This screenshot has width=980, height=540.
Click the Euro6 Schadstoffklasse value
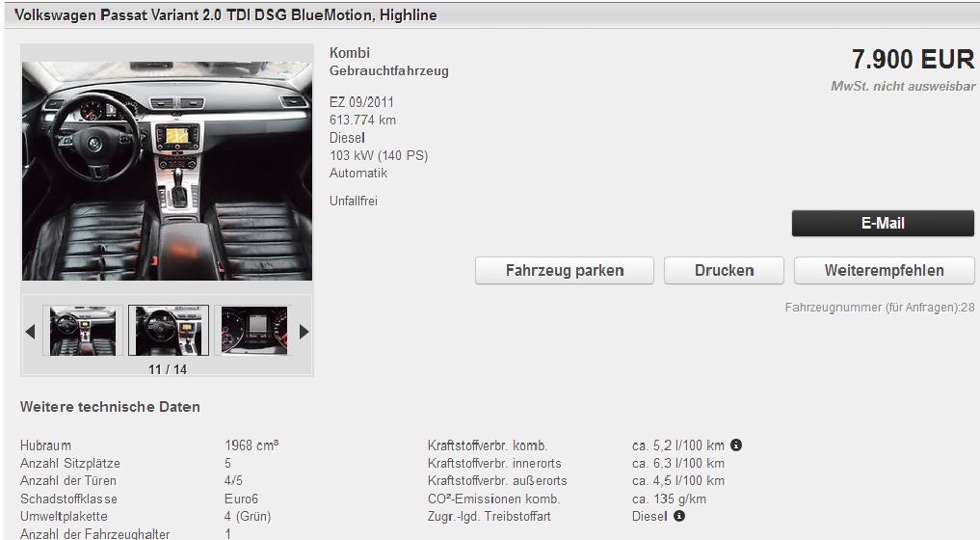click(241, 499)
